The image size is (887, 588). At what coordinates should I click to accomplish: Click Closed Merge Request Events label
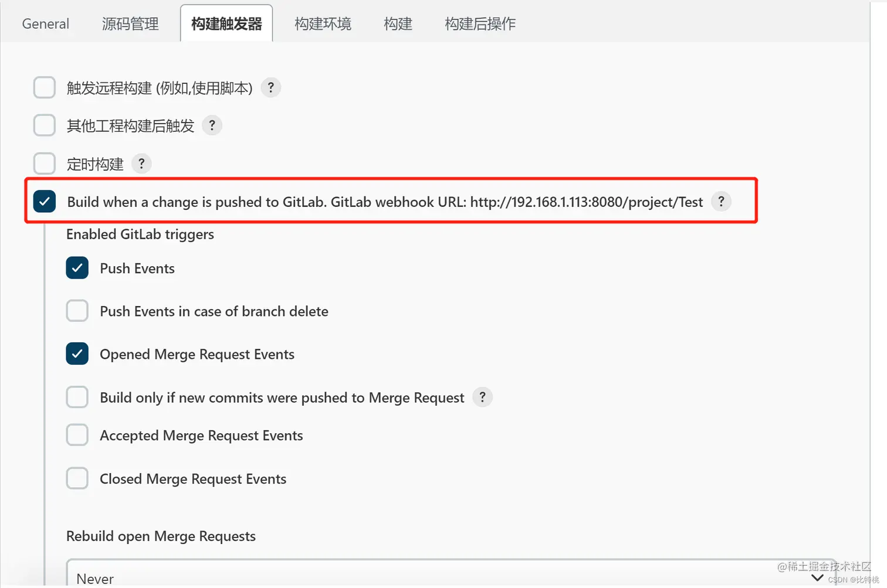pyautogui.click(x=193, y=479)
